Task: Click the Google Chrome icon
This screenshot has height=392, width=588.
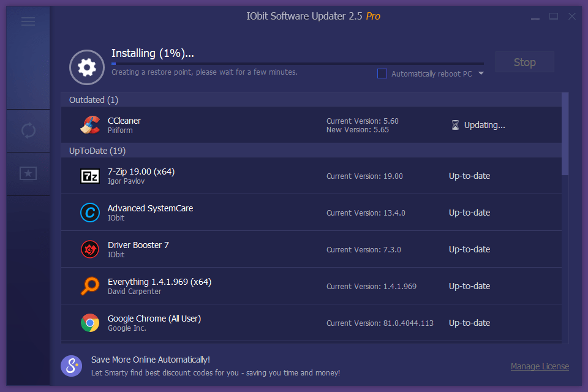Action: point(89,323)
